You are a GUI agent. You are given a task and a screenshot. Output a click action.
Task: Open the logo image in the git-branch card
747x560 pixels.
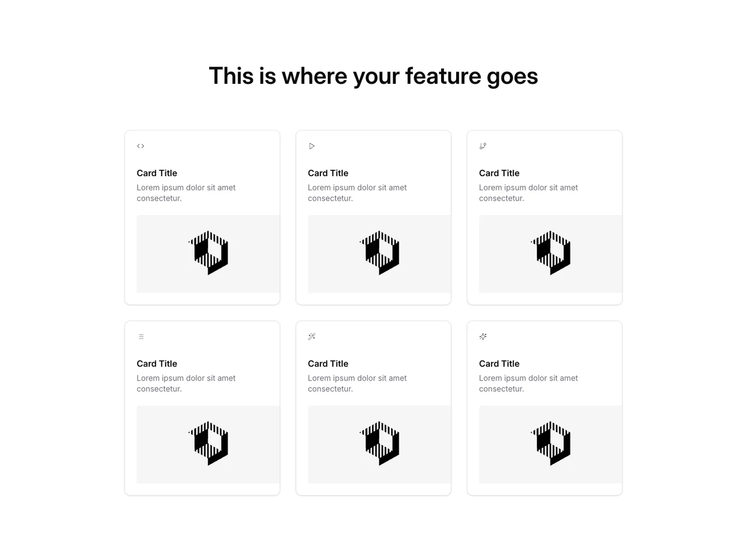click(551, 253)
